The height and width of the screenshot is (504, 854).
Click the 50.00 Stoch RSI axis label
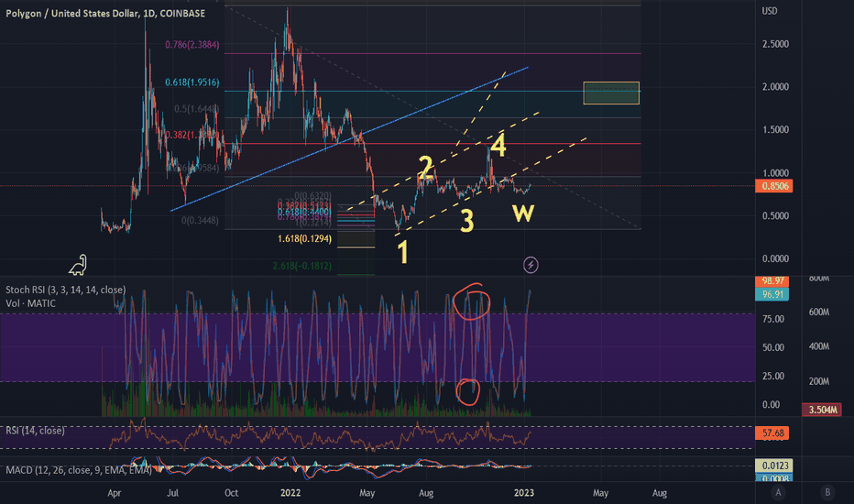(x=773, y=347)
